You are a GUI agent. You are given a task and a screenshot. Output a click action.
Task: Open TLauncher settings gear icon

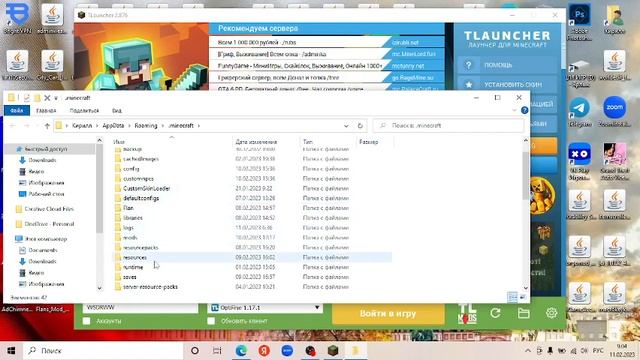tap(551, 313)
